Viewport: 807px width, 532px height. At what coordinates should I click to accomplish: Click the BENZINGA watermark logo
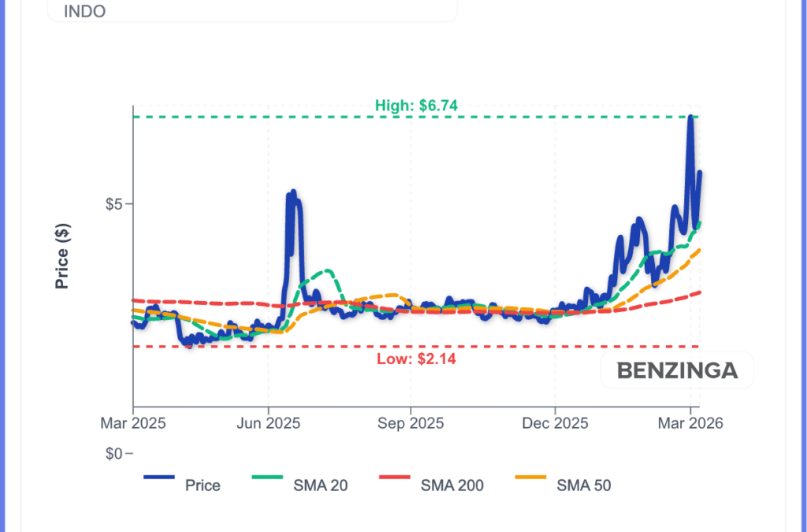[677, 370]
